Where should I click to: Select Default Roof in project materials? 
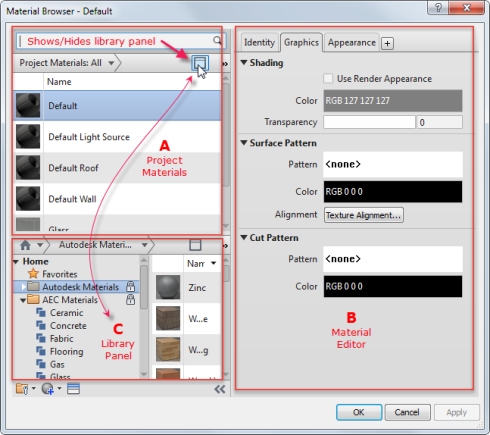pos(117,168)
